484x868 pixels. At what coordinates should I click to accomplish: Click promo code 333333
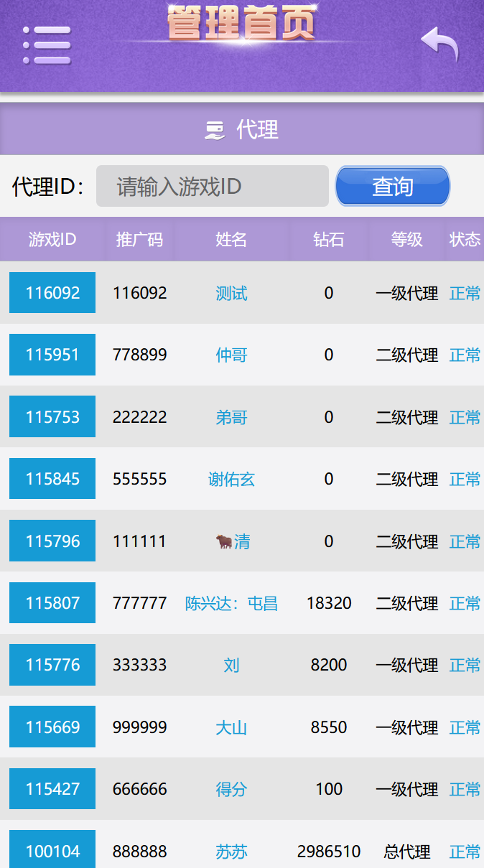pos(139,665)
